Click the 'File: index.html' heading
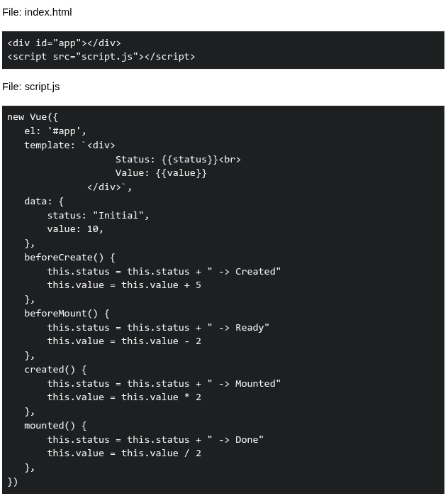This screenshot has height=496, width=448. tap(37, 12)
